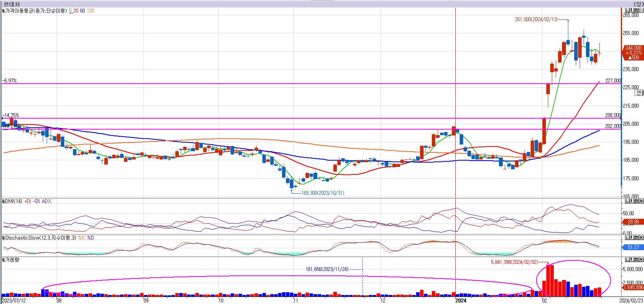Click the -DI legend label
Viewport: 644px width, 304px height.
[36, 201]
